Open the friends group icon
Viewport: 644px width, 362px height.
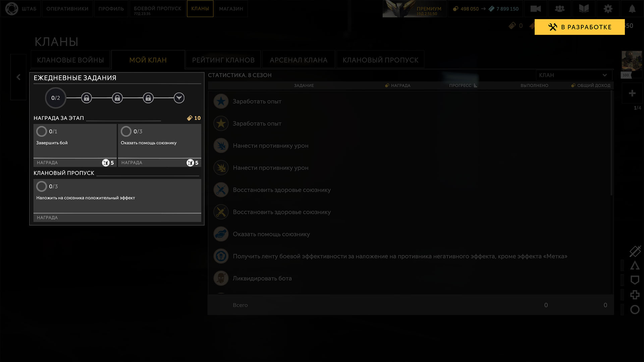click(559, 9)
